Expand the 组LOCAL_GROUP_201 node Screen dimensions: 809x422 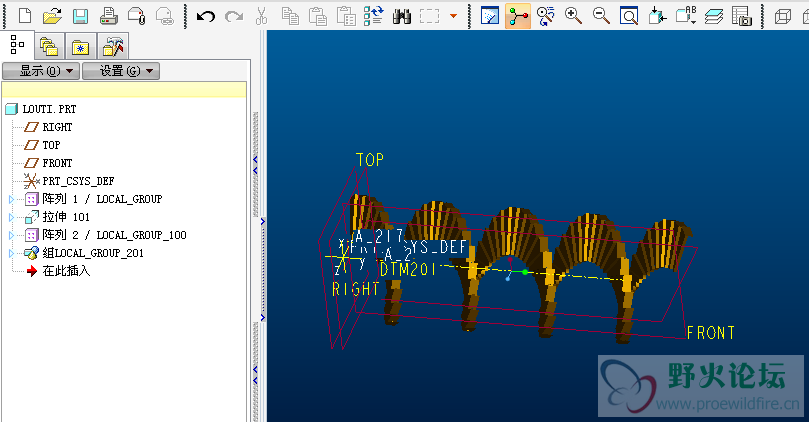coord(11,253)
